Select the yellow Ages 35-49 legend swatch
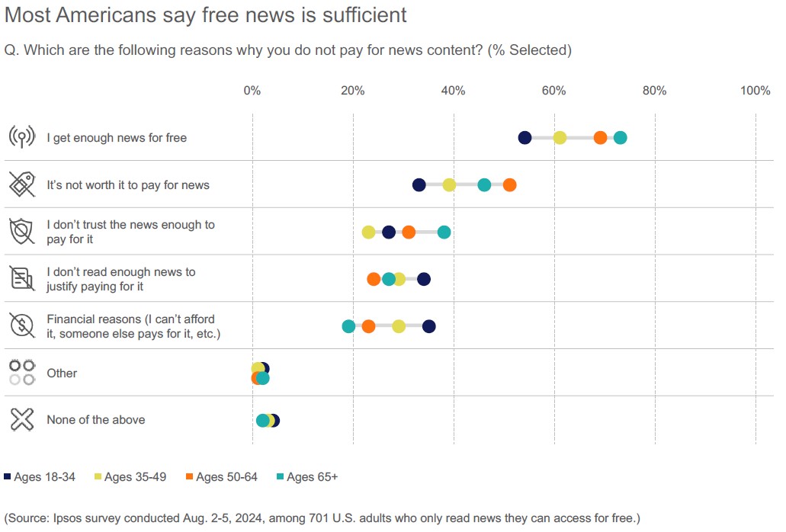The image size is (786, 532). pos(97,477)
